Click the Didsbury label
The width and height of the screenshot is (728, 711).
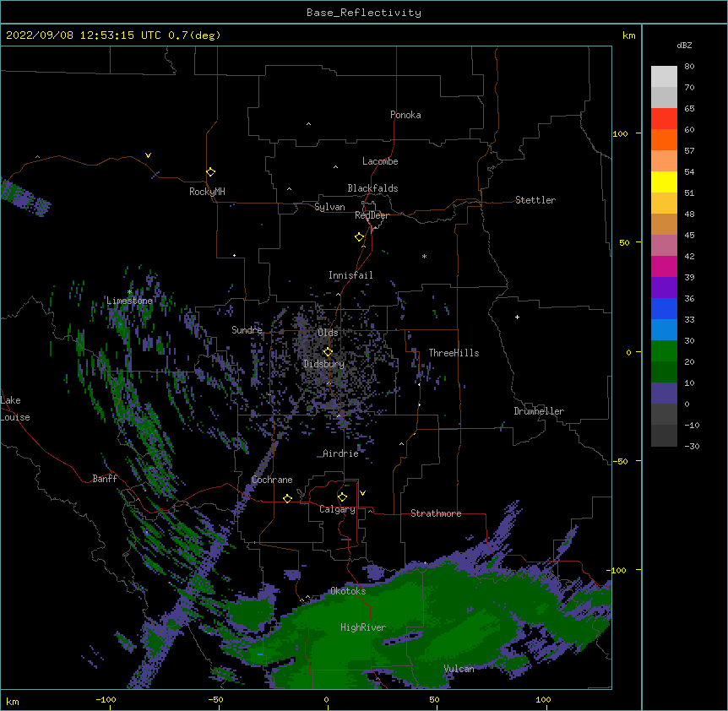click(323, 364)
